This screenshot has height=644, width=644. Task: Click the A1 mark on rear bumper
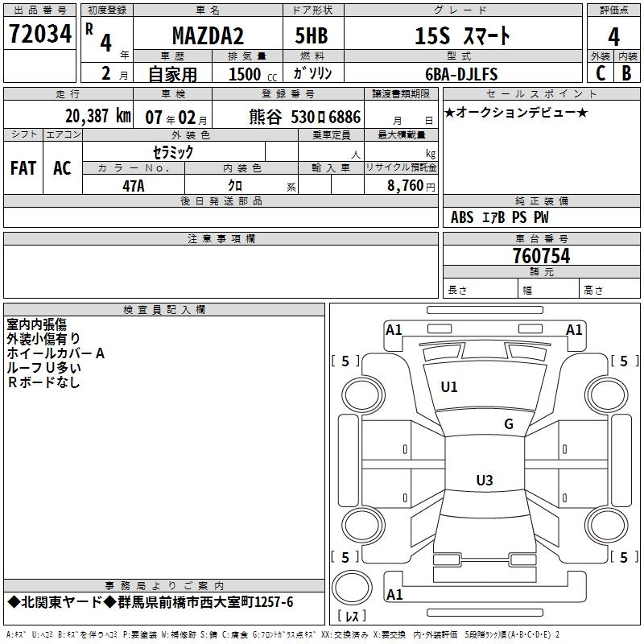pyautogui.click(x=394, y=594)
